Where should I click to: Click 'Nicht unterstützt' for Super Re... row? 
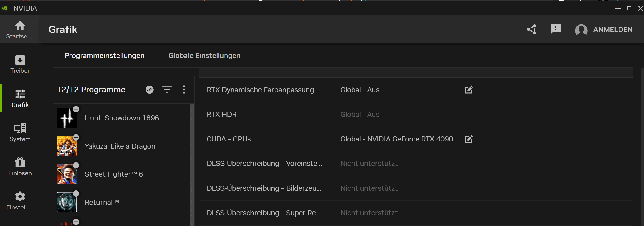pyautogui.click(x=369, y=213)
